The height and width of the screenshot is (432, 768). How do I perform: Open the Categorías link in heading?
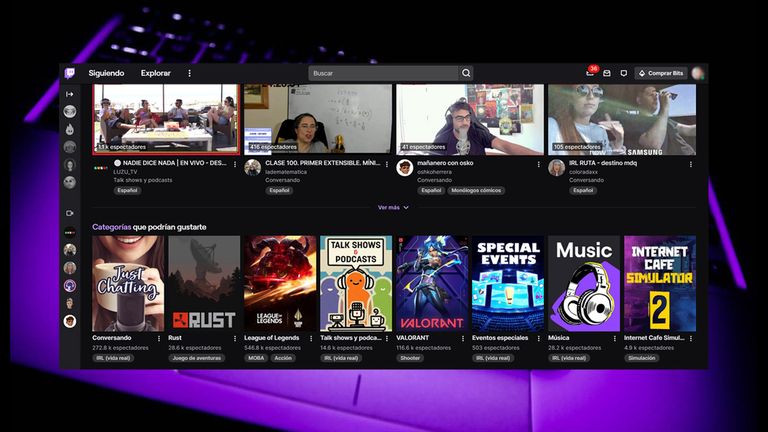112,227
